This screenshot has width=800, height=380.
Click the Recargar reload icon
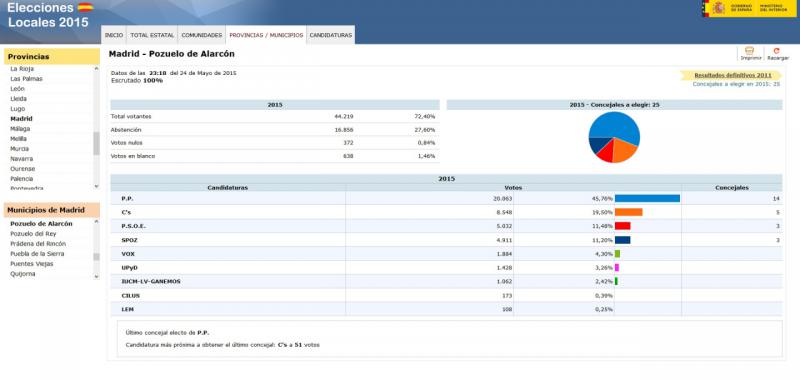point(777,50)
